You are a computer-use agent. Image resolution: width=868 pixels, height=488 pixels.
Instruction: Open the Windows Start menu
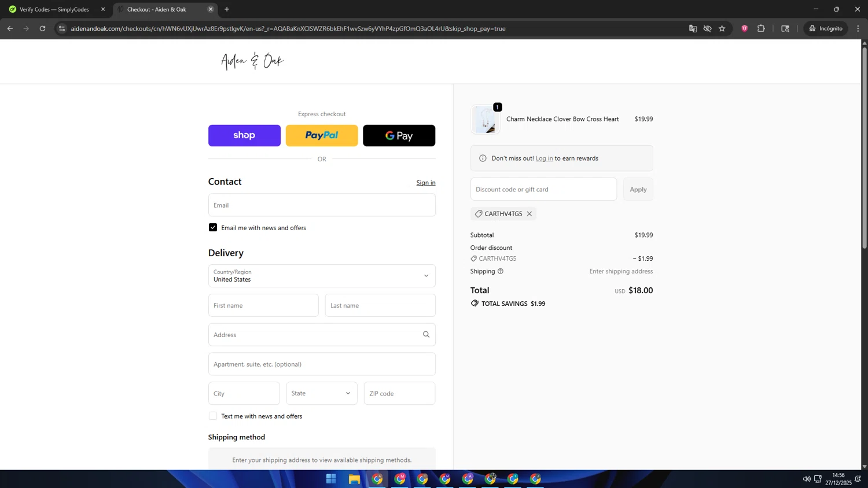(331, 479)
